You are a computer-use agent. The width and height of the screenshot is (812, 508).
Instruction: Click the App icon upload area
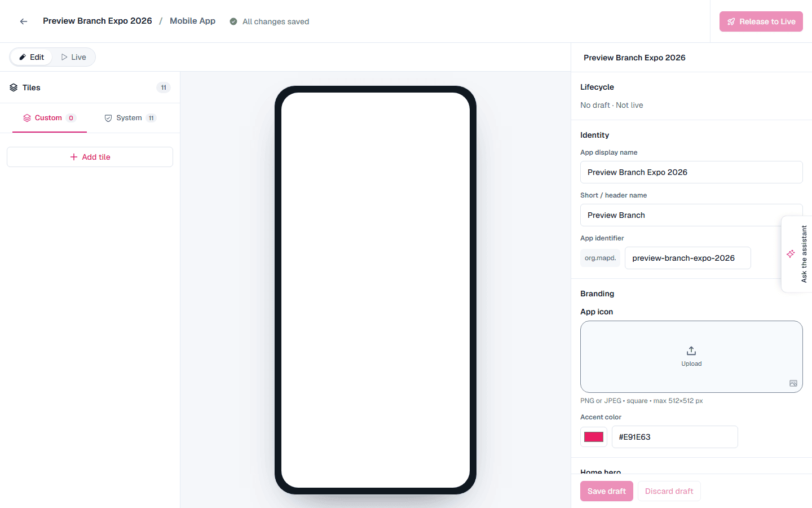point(691,357)
